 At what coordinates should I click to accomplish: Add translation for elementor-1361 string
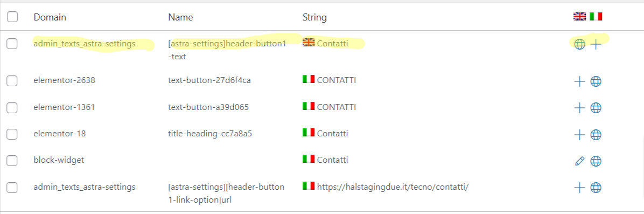[579, 108]
